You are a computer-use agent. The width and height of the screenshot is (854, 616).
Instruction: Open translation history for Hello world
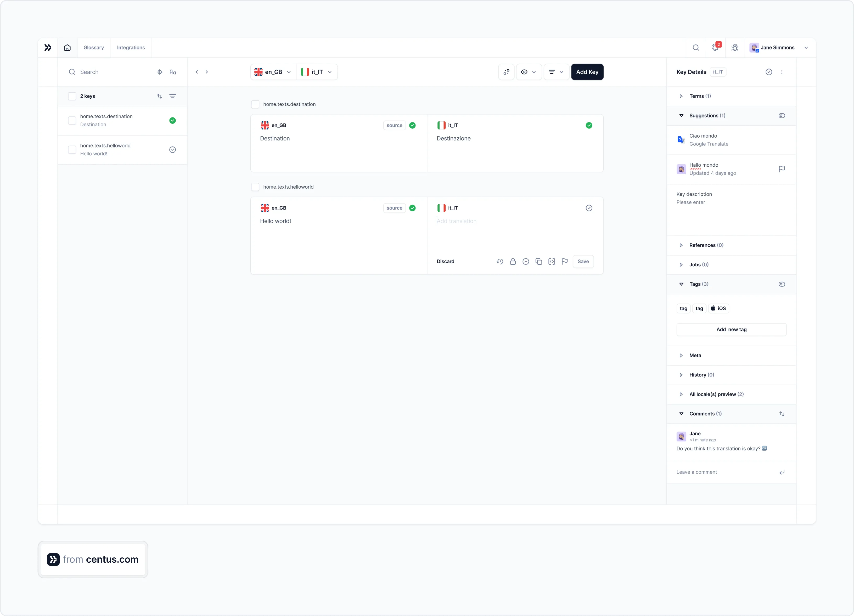(500, 261)
